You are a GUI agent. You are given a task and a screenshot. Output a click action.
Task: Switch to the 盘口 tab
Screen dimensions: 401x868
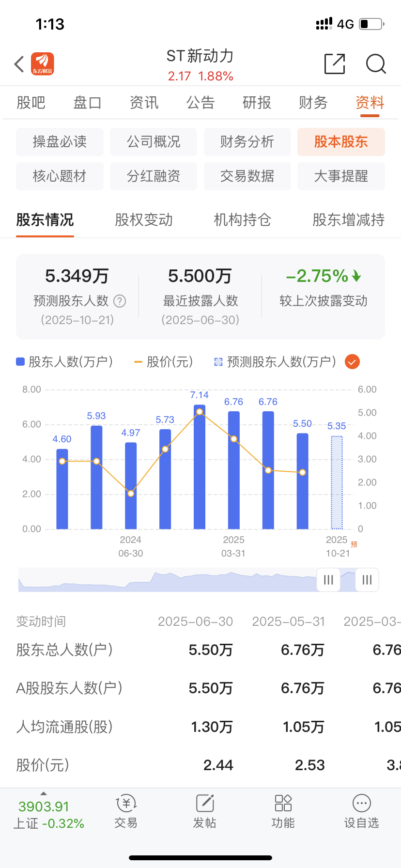point(88,103)
